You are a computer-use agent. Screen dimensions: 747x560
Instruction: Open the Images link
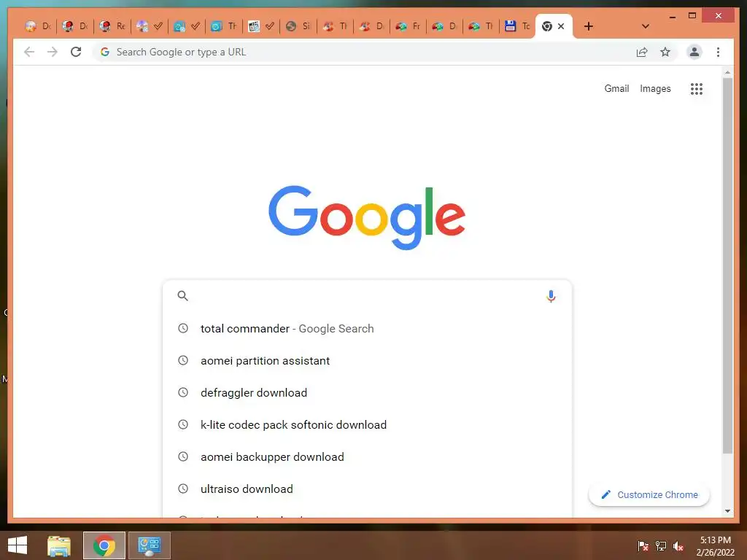point(655,88)
